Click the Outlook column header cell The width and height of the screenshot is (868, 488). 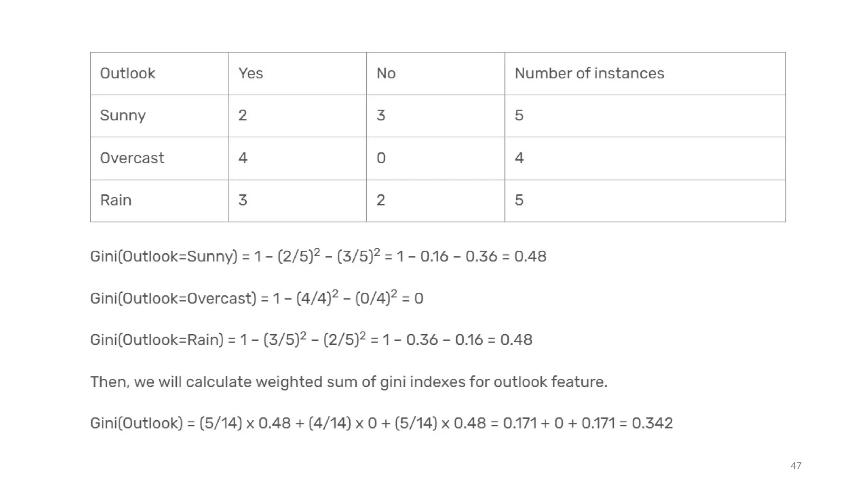159,73
